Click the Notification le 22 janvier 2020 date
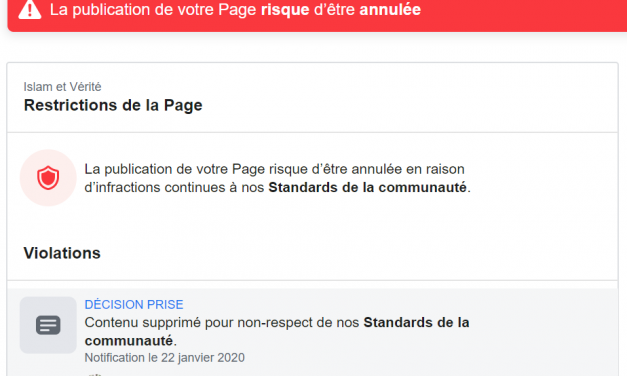 tap(164, 357)
